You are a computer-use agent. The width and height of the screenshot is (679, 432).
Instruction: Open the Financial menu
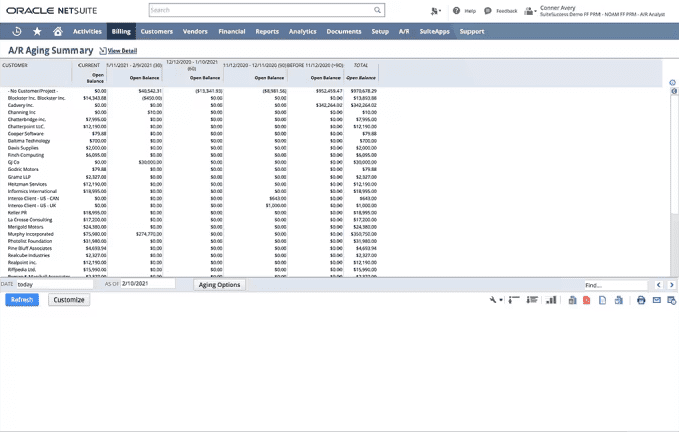pyautogui.click(x=231, y=31)
